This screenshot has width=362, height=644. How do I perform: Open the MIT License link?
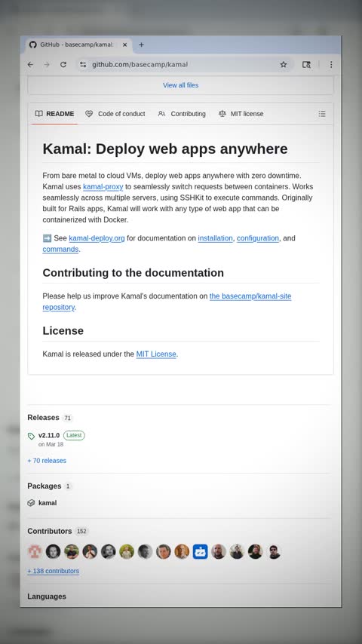click(x=156, y=354)
